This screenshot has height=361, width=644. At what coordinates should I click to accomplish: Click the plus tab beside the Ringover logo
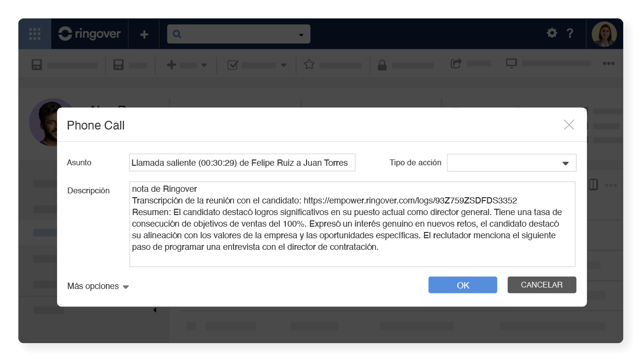(144, 33)
